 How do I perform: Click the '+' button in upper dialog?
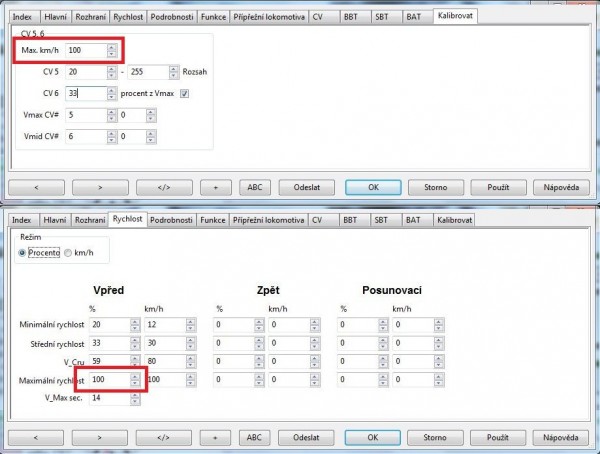point(215,187)
